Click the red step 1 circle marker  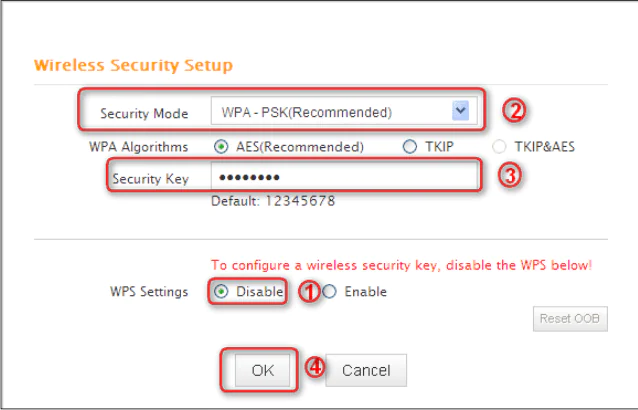[310, 292]
